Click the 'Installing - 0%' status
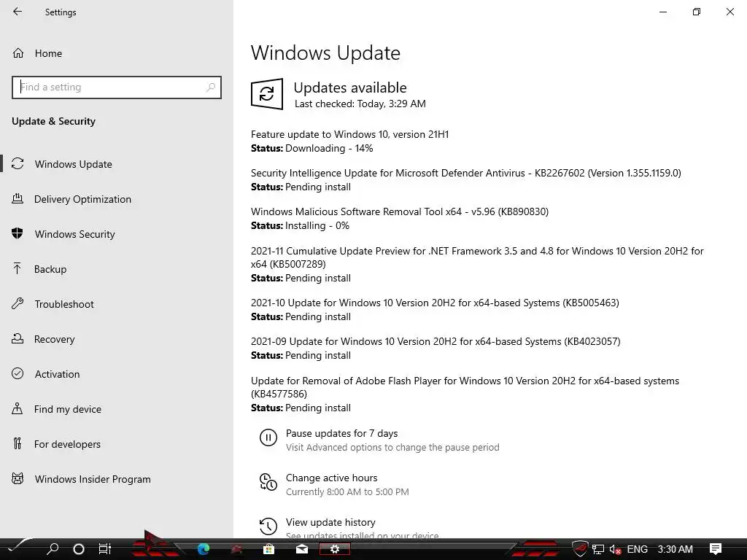Viewport: 747px width, 560px height. click(317, 225)
